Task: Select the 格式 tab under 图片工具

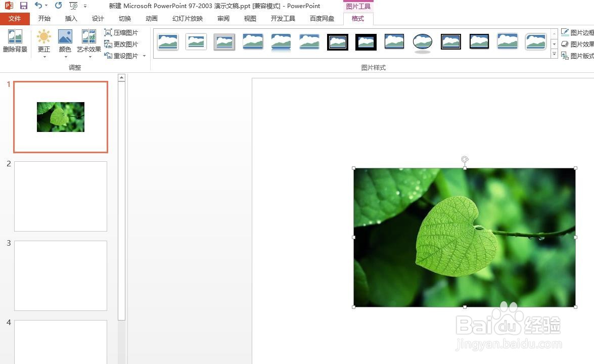Action: pyautogui.click(x=358, y=19)
